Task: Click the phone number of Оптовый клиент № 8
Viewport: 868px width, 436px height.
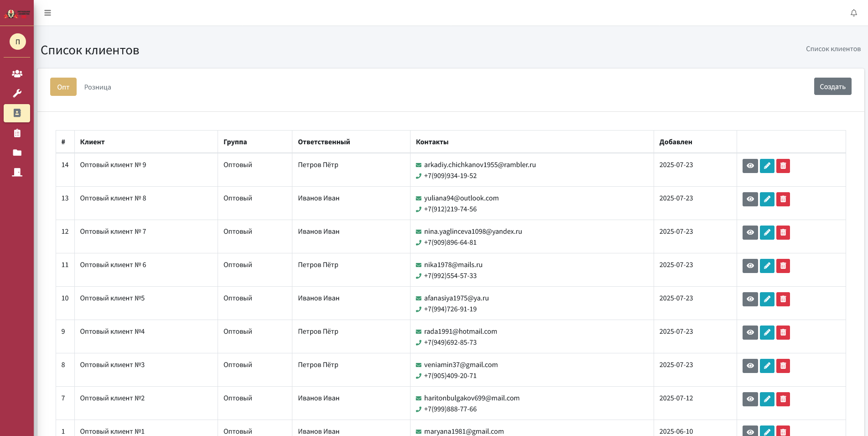Action: pos(450,209)
